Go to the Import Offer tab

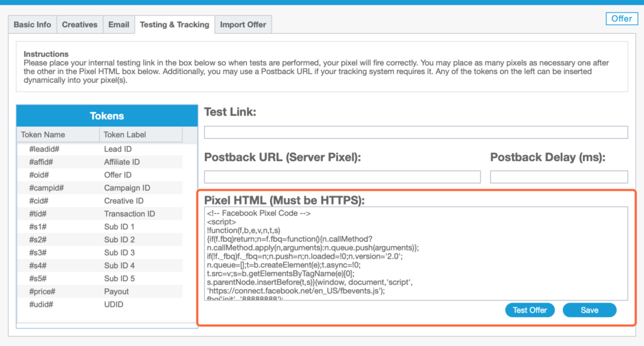(x=243, y=25)
